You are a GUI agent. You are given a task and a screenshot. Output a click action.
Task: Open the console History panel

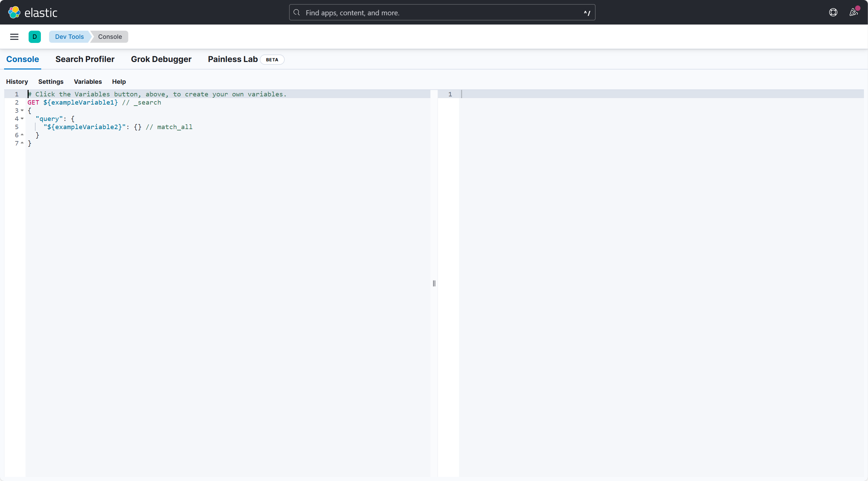pyautogui.click(x=17, y=82)
